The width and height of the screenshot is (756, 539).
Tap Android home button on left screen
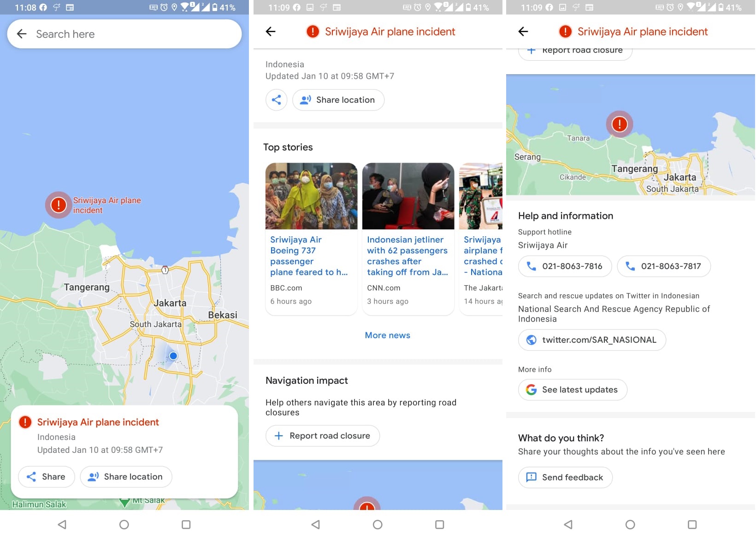[124, 524]
